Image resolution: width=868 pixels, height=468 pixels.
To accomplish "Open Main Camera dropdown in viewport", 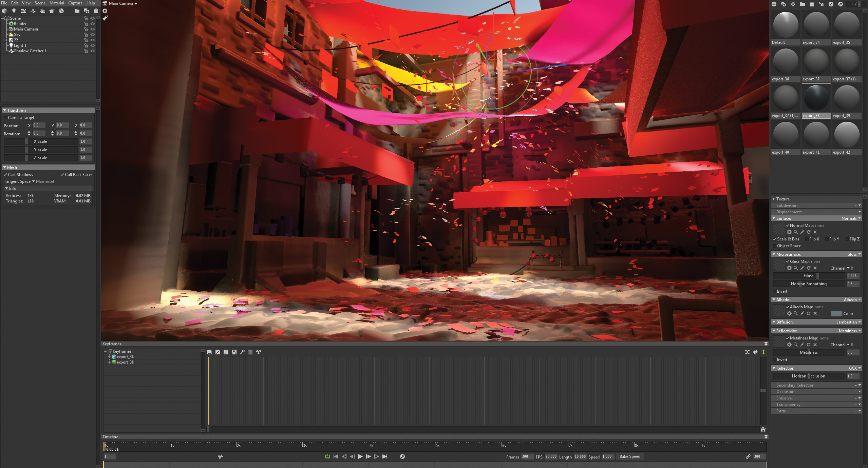I will click(x=123, y=3).
